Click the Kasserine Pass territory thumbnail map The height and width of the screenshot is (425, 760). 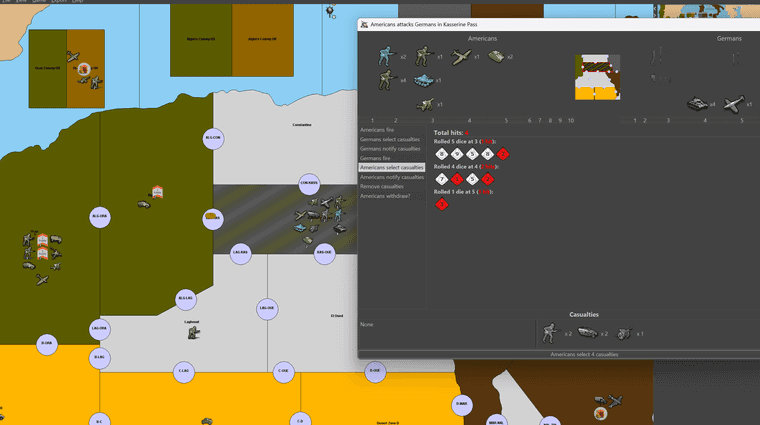coord(597,77)
